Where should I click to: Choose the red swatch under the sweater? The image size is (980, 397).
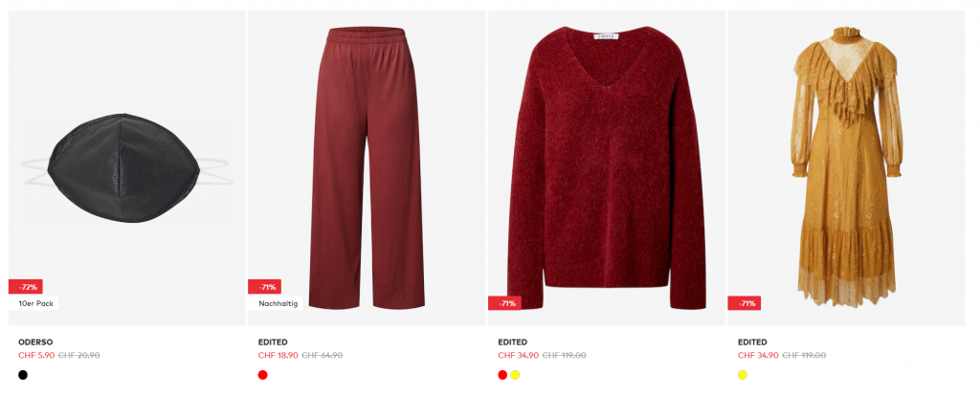(x=502, y=375)
